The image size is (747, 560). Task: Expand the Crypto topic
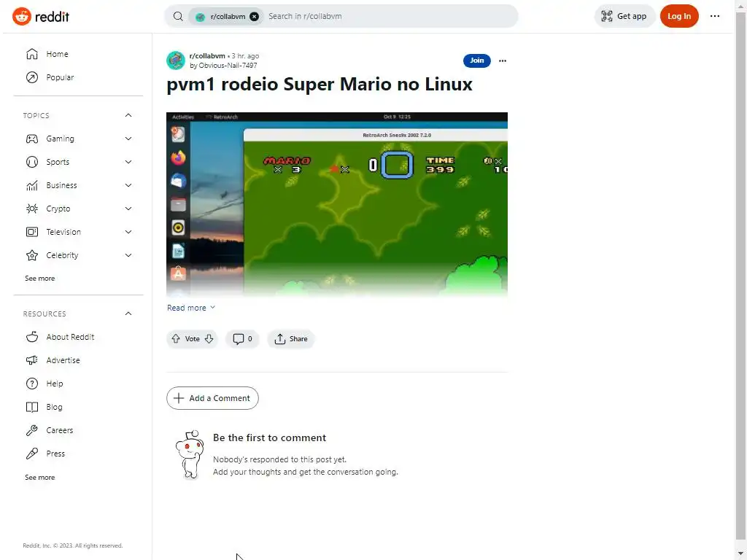coord(128,209)
